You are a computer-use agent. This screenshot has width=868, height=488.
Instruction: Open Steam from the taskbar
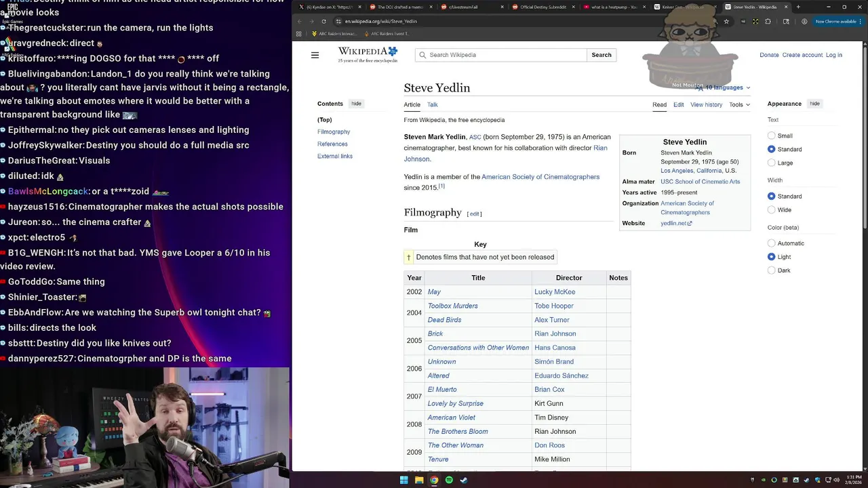[x=464, y=480]
